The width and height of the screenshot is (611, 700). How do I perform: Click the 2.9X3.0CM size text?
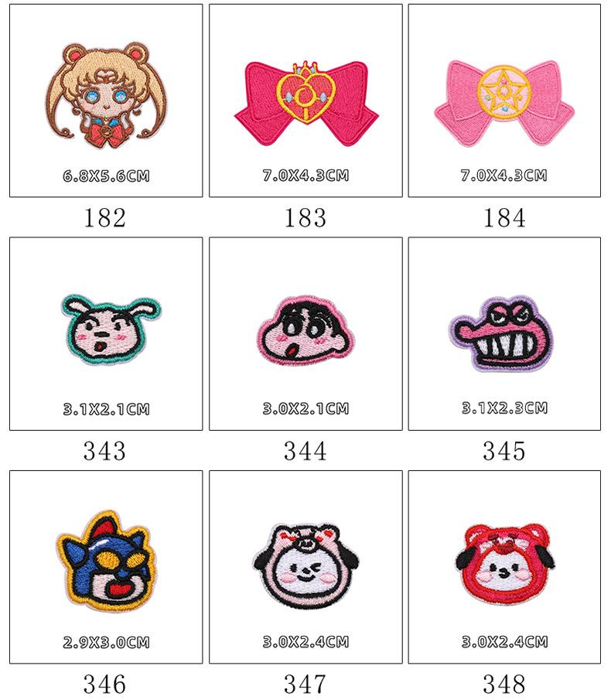point(106,643)
